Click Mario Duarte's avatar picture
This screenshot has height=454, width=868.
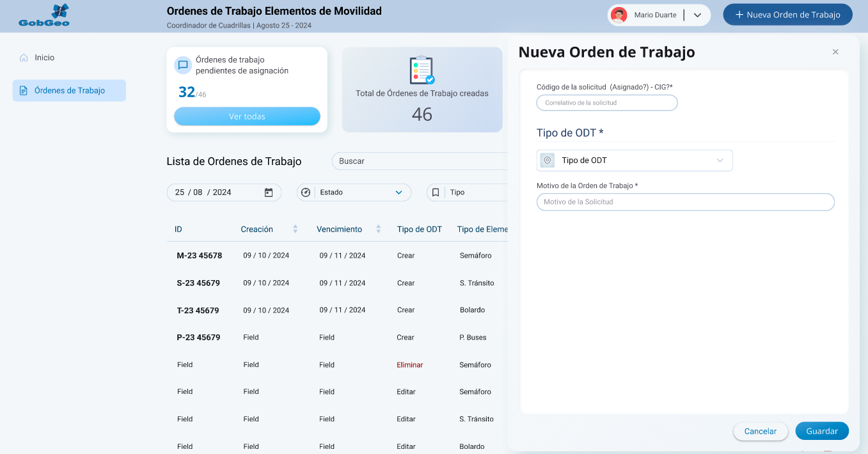619,15
